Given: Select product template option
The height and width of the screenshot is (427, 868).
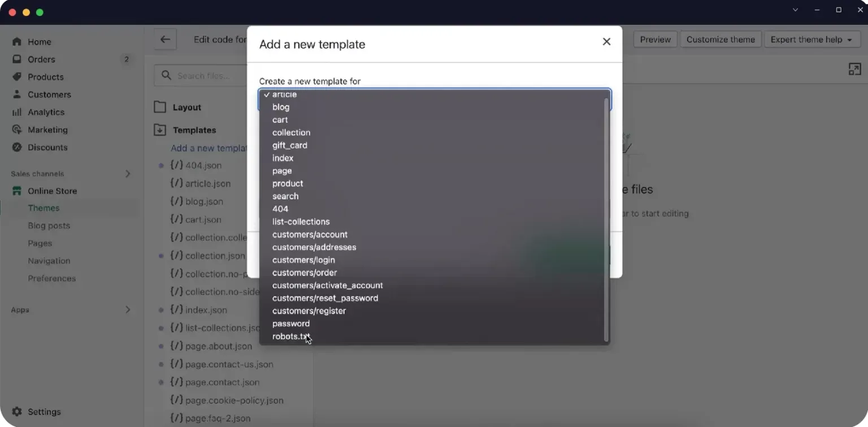Looking at the screenshot, I should 434,183.
